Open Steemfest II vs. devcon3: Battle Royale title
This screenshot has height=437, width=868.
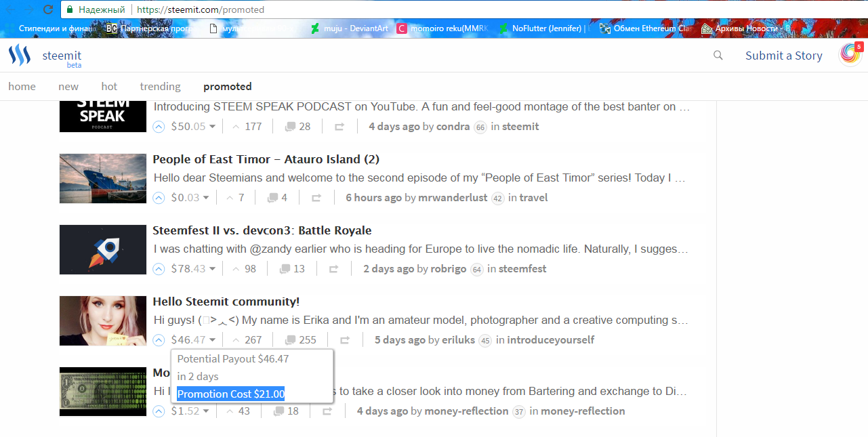click(262, 230)
